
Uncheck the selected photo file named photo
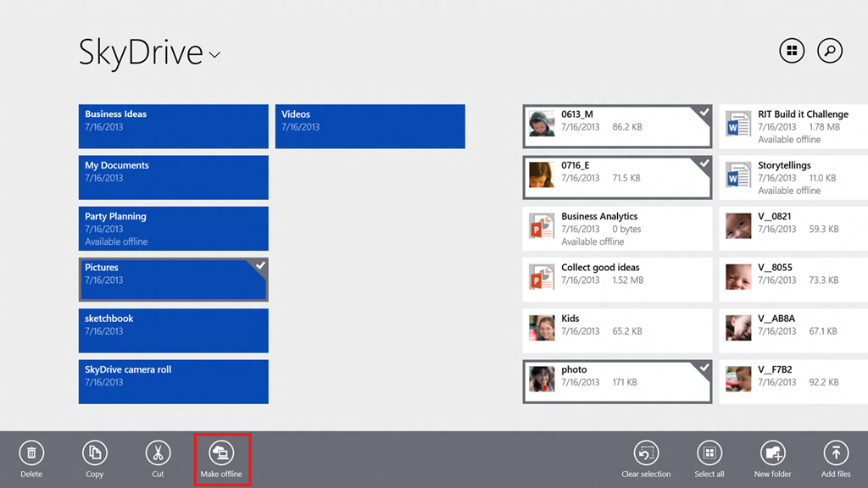(x=703, y=368)
